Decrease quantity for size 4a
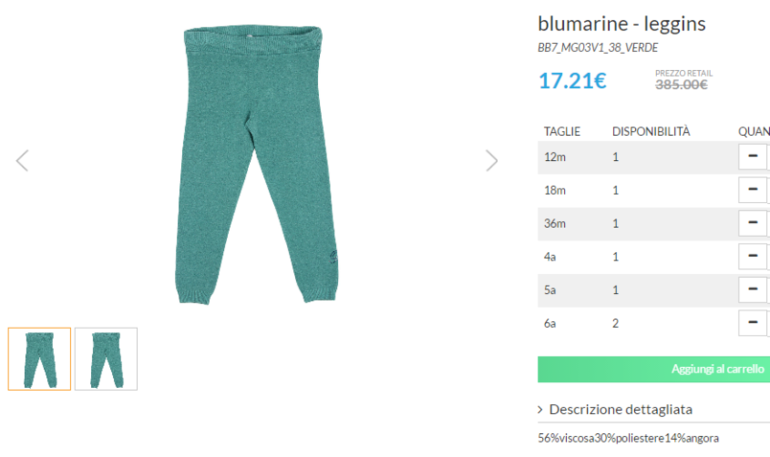Viewport: 770px width, 457px height. [751, 257]
